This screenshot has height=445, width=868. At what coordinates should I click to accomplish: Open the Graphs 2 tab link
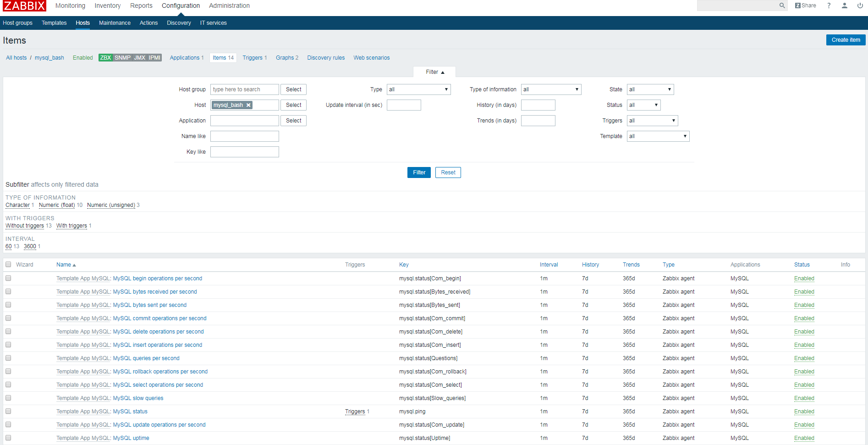(x=287, y=58)
